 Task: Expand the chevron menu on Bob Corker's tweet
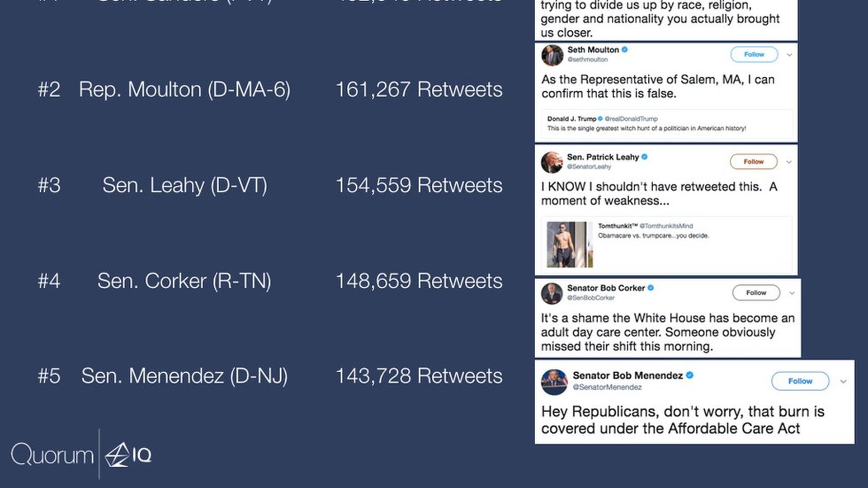pos(792,293)
